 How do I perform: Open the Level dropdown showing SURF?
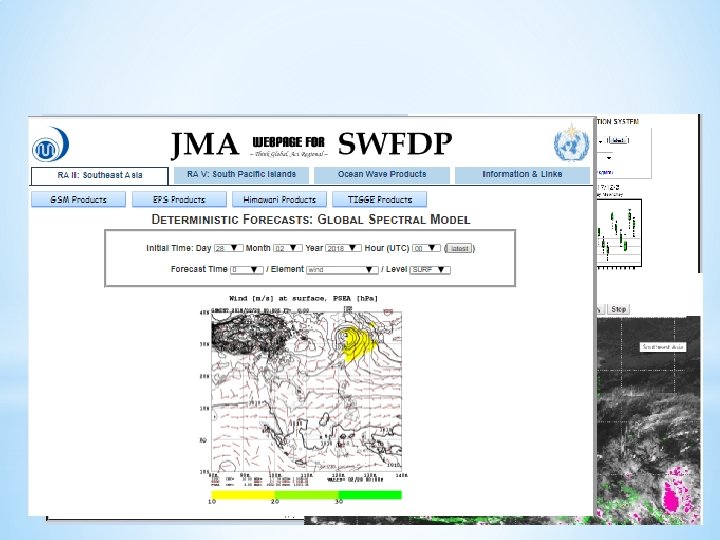[430, 270]
